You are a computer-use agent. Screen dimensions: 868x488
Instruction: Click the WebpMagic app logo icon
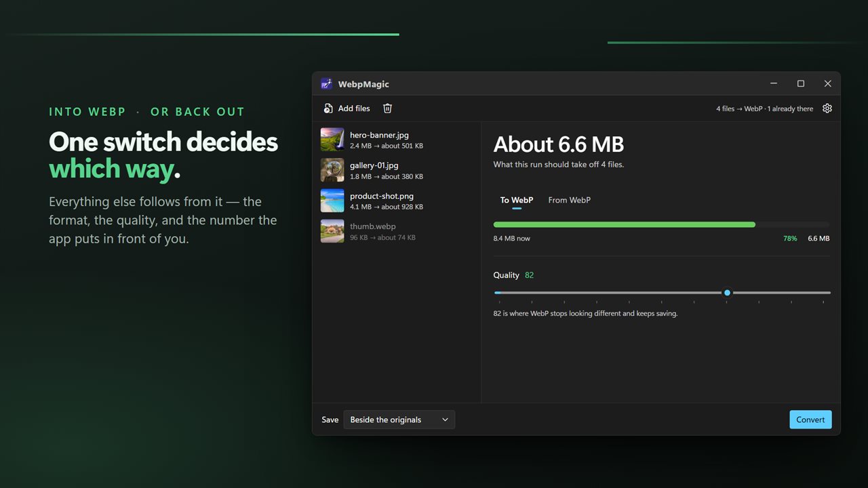(326, 84)
